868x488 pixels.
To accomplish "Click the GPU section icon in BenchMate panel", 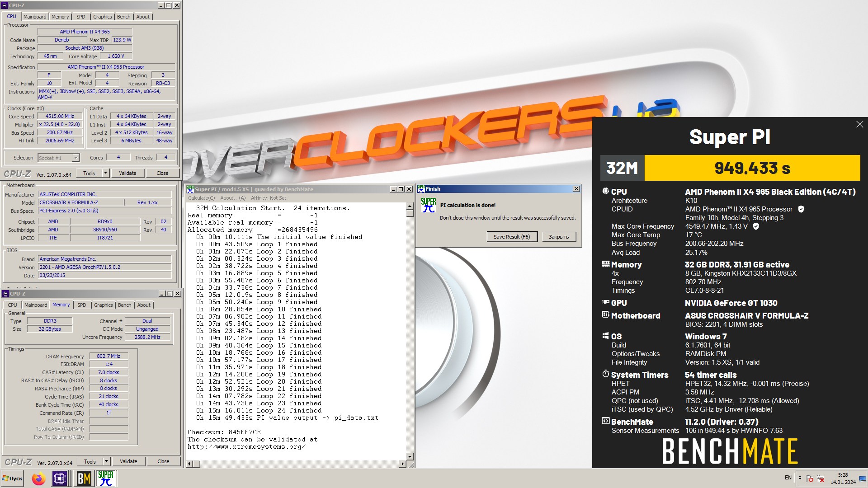I will [605, 302].
